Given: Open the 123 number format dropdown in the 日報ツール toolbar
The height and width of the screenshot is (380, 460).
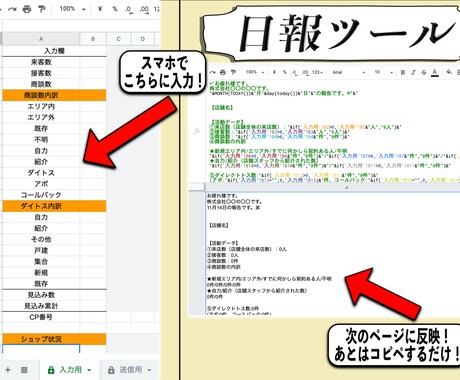Looking at the screenshot, I should click(317, 72).
